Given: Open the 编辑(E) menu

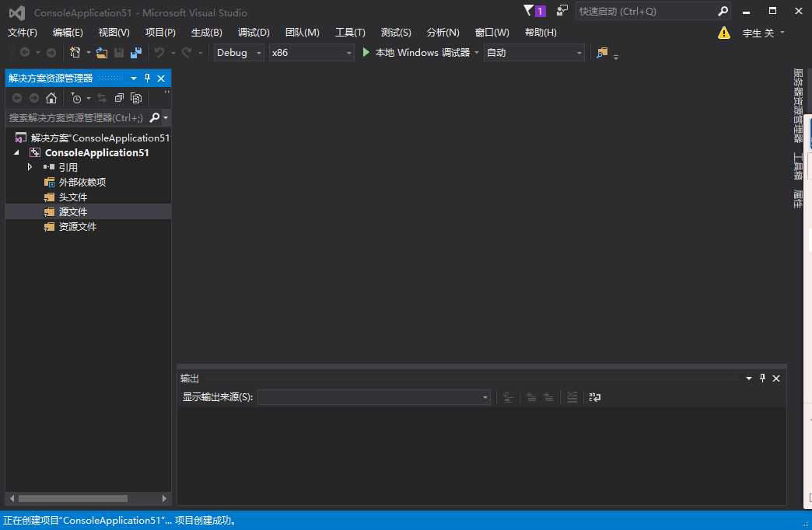Looking at the screenshot, I should 68,32.
